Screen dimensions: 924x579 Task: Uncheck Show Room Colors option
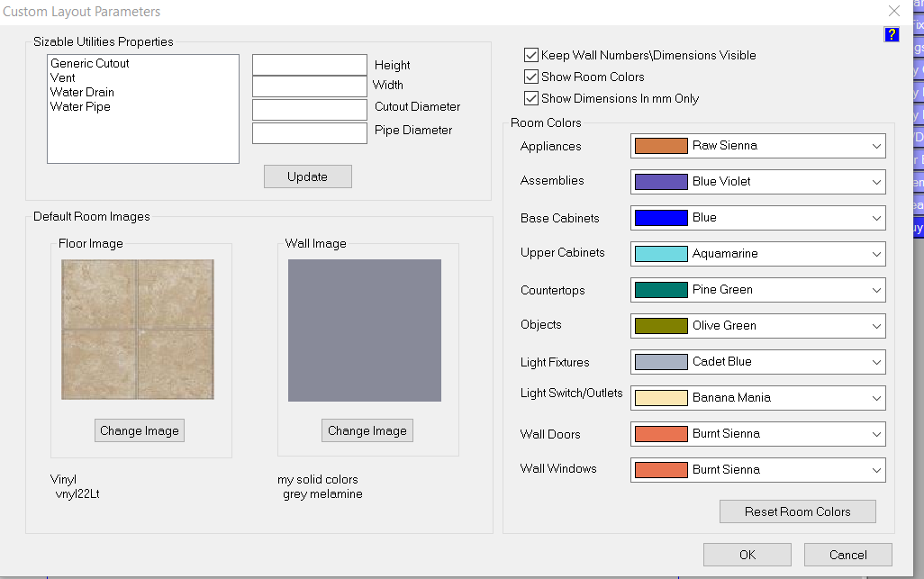pos(531,77)
